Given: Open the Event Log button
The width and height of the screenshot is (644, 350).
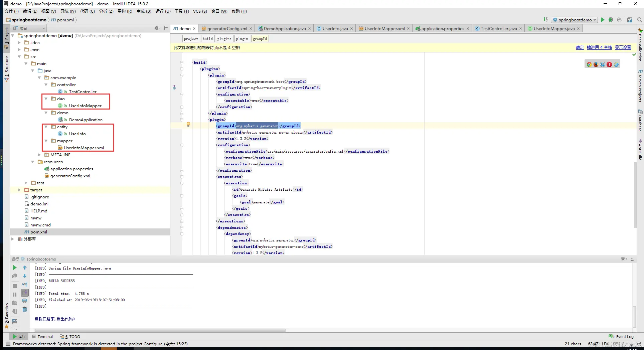Looking at the screenshot, I should (621, 336).
